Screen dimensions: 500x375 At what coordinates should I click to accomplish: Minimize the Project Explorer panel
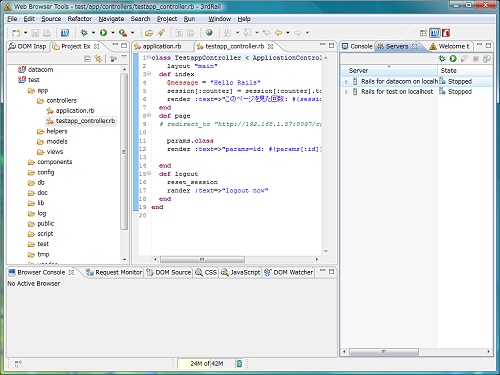[x=115, y=45]
